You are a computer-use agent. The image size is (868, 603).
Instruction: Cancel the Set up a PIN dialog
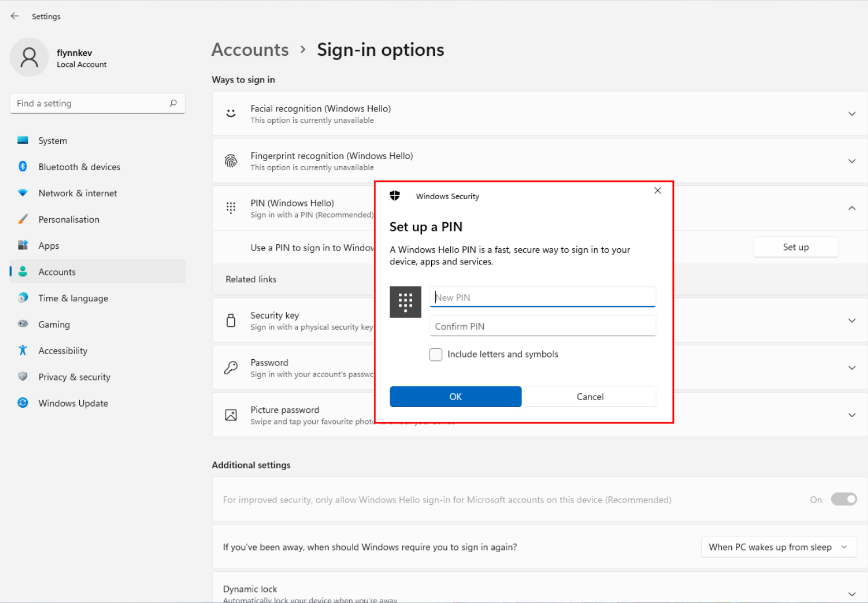click(x=590, y=397)
